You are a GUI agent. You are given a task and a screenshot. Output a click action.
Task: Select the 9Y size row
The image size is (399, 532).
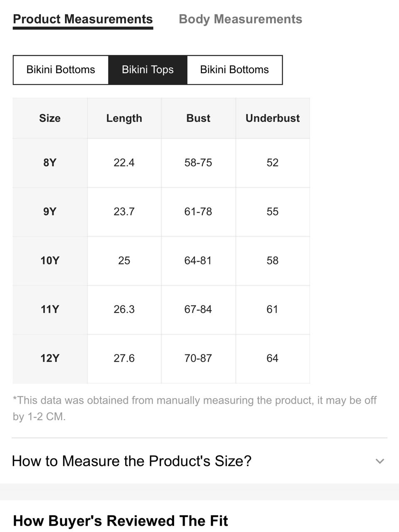161,212
